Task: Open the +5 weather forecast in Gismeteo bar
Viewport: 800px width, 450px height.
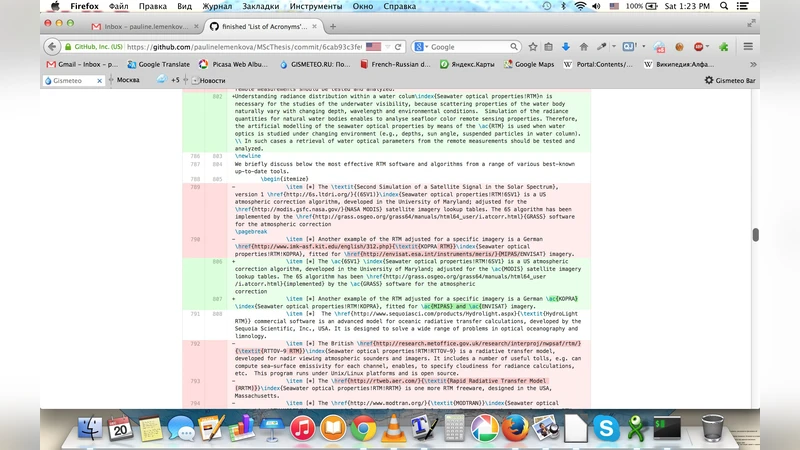Action: tap(168, 80)
